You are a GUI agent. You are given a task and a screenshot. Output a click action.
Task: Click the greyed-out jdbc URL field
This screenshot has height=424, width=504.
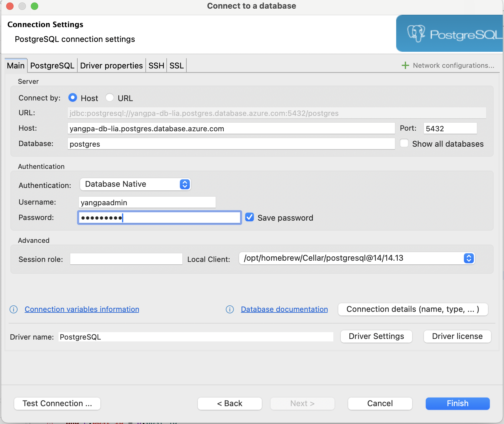pyautogui.click(x=277, y=113)
